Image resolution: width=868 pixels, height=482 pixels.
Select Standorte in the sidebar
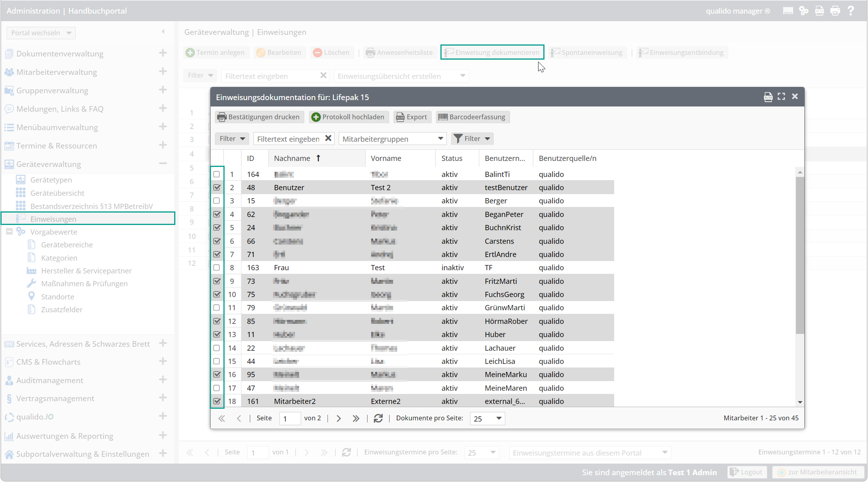pos(57,297)
